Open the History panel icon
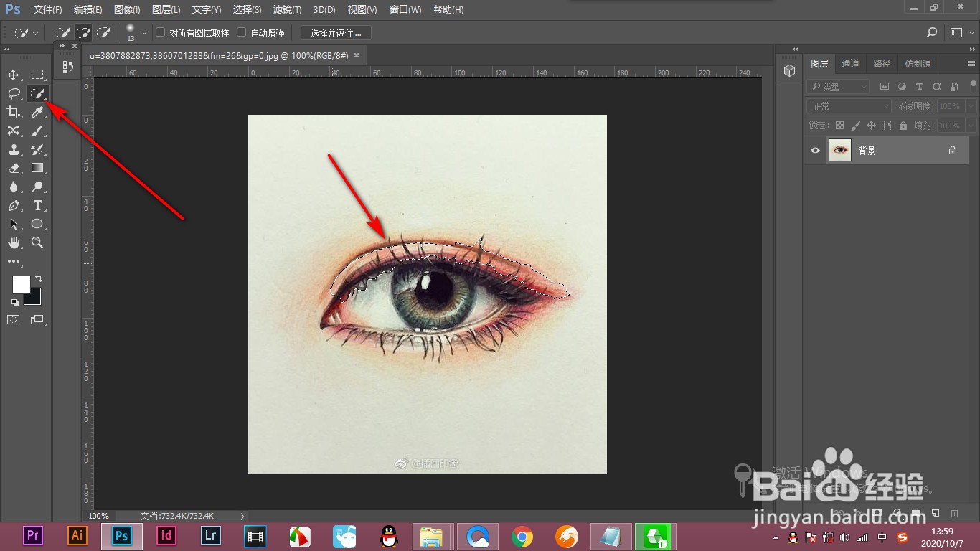 click(67, 67)
